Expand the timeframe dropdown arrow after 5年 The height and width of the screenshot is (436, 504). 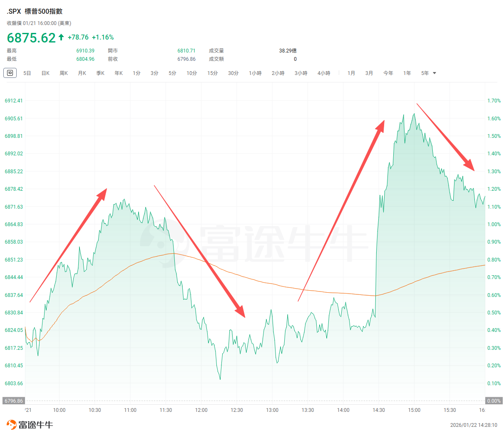coord(434,73)
